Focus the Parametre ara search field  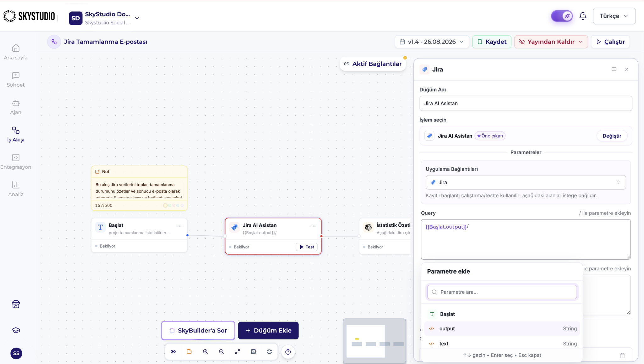502,292
